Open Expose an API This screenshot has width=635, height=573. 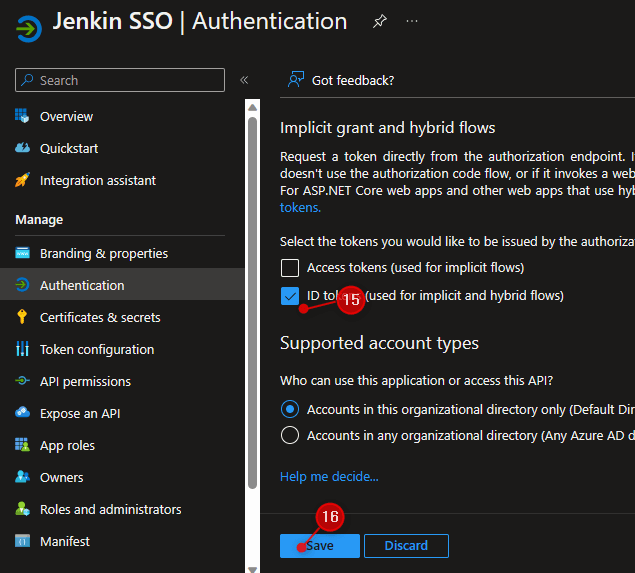click(80, 413)
